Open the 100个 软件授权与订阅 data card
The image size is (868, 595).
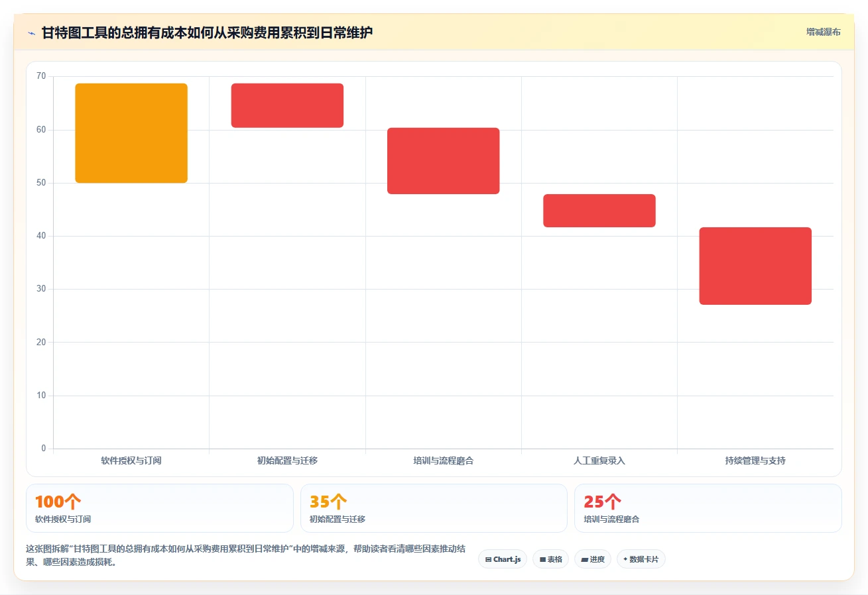tap(160, 508)
